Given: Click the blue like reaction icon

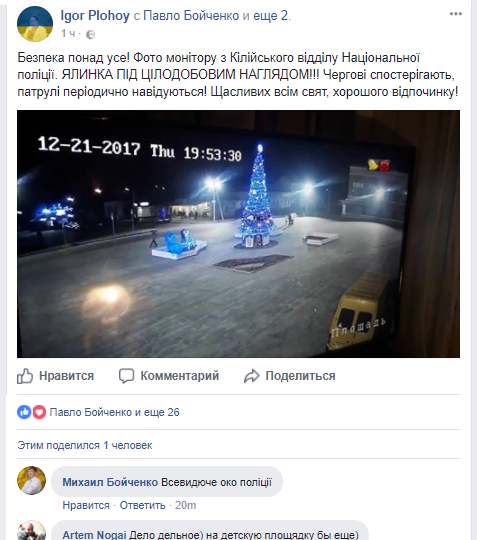Looking at the screenshot, I should (x=24, y=412).
